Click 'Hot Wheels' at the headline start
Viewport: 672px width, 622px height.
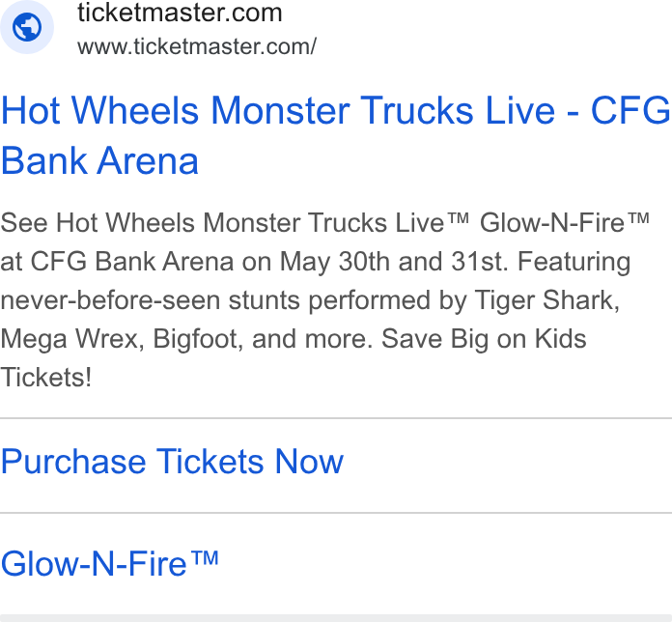pyautogui.click(x=99, y=111)
